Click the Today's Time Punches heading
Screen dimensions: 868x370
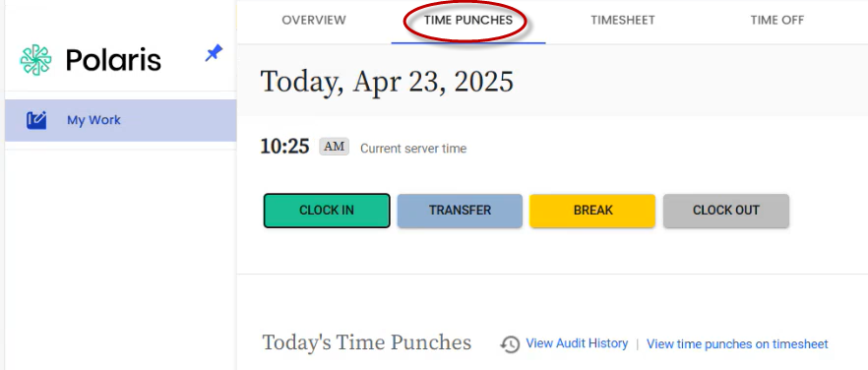[x=367, y=342]
